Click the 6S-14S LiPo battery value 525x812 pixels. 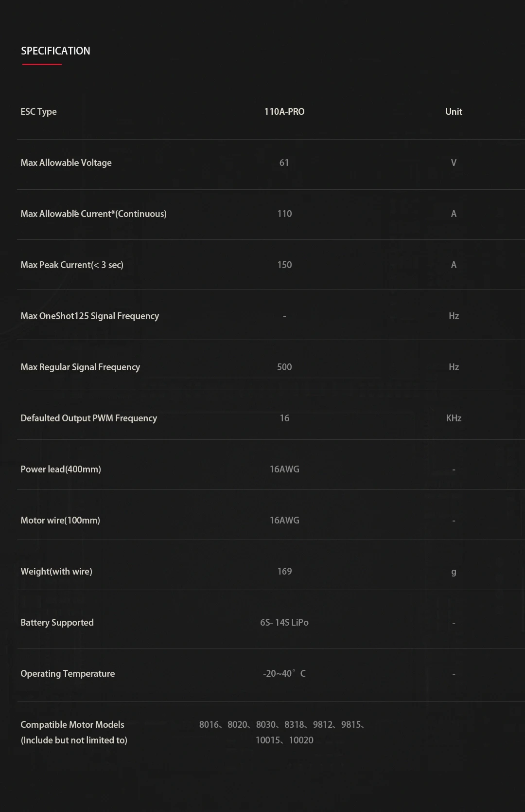(x=284, y=623)
